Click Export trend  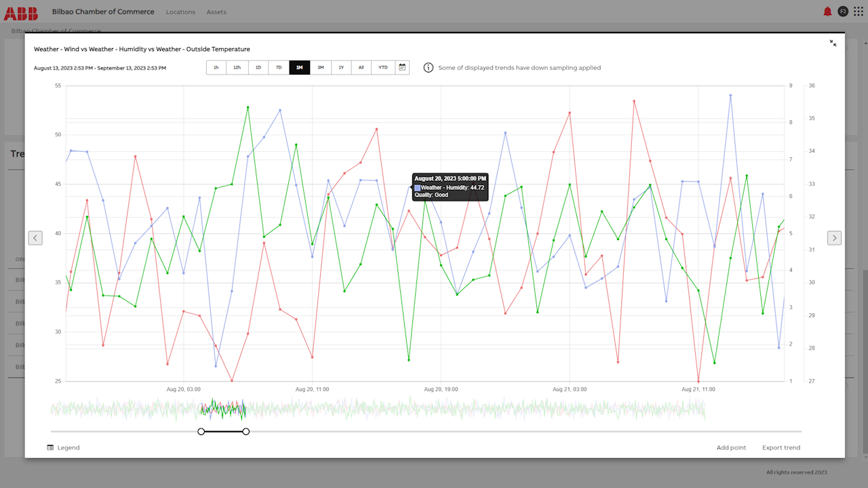coord(781,447)
